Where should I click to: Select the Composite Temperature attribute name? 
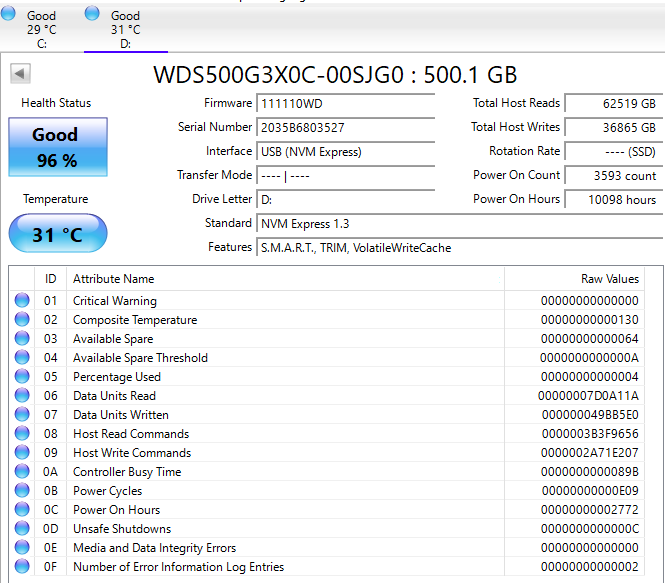pos(135,320)
